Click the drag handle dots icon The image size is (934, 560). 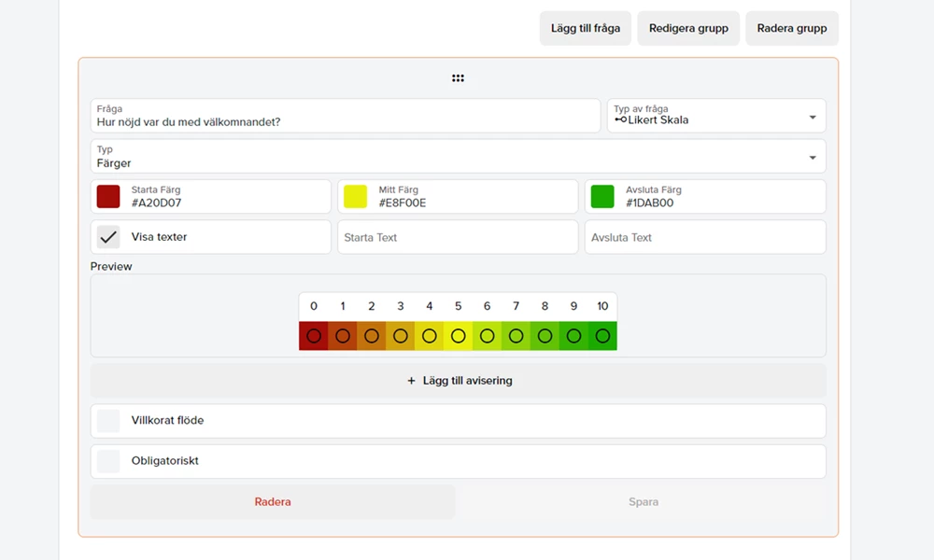(x=458, y=78)
